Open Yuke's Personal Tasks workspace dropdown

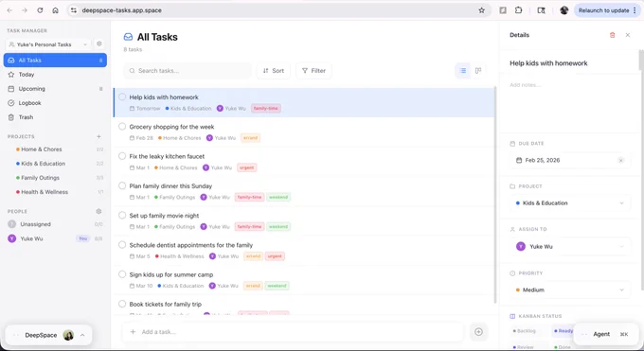[49, 44]
